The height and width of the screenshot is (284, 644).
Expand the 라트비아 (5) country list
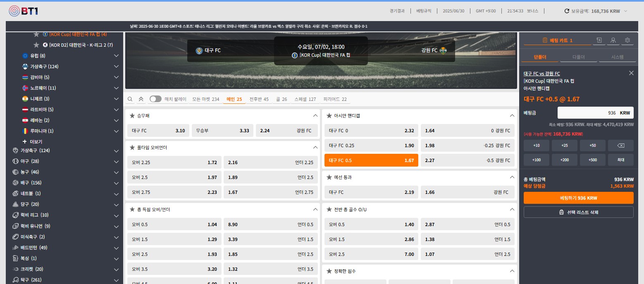click(116, 110)
